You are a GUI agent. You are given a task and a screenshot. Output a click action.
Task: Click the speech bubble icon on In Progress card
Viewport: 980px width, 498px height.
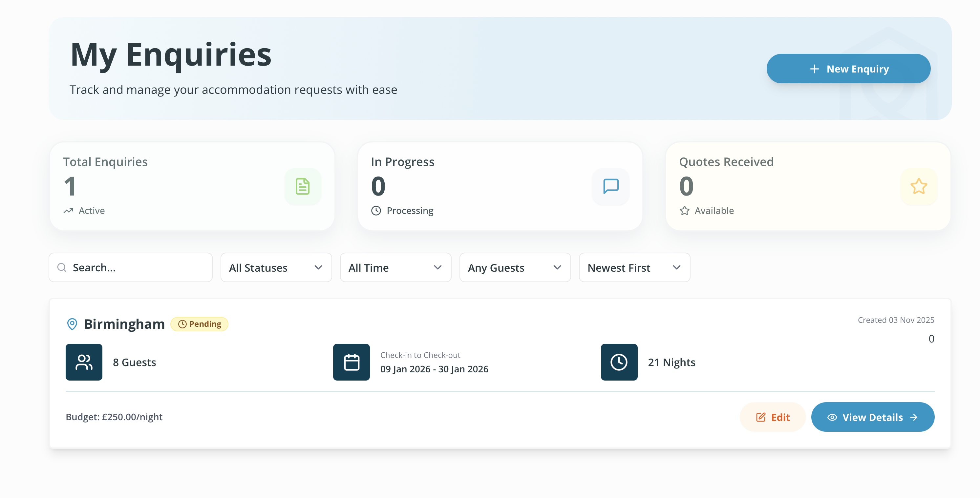(x=610, y=186)
